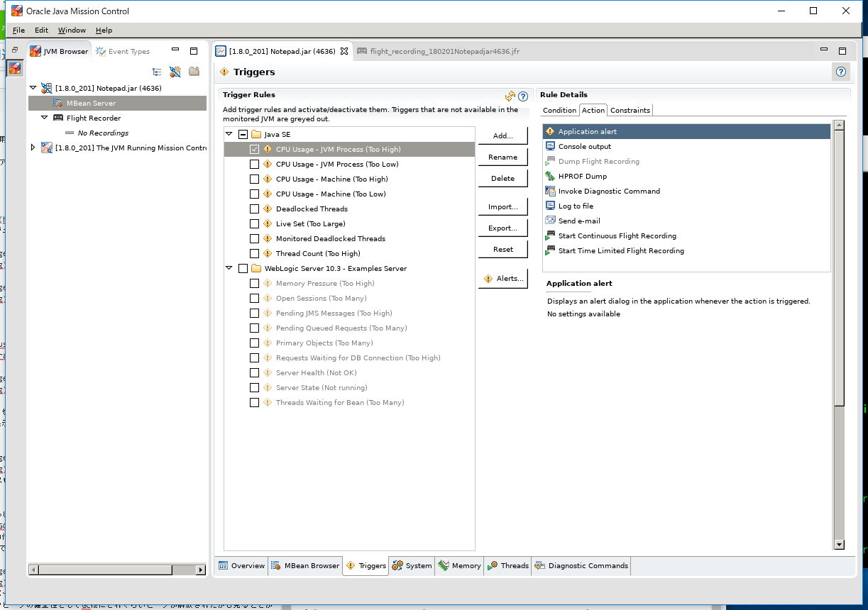Enable the Deadlocked Threads trigger checkbox
This screenshot has height=610, width=868.
(254, 209)
